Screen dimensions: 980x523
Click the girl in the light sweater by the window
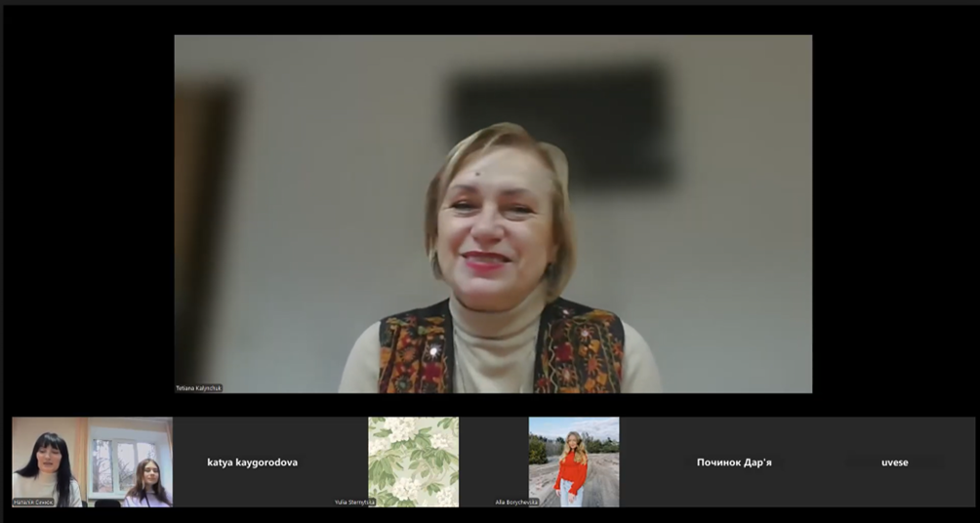click(x=147, y=481)
